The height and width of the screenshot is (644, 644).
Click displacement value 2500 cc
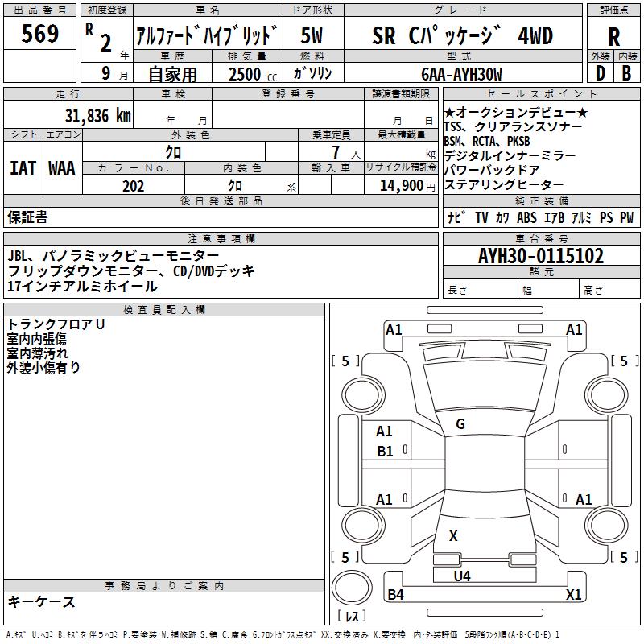click(253, 74)
